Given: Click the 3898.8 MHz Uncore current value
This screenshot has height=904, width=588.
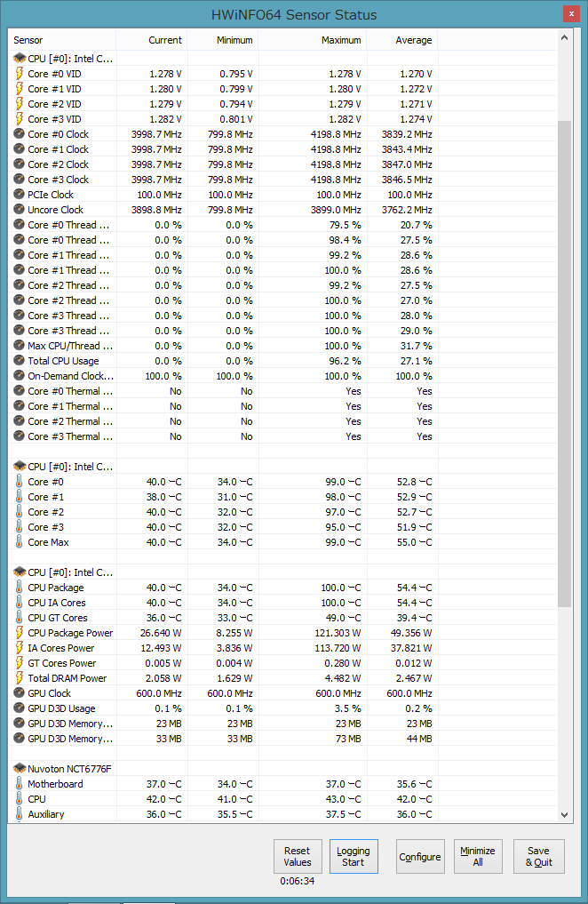Looking at the screenshot, I should [x=156, y=210].
